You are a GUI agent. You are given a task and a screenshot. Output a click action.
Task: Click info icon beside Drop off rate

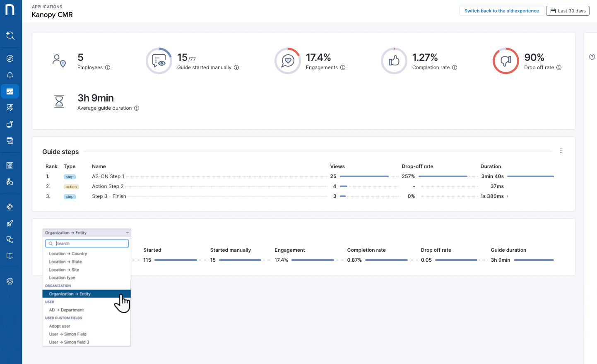559,67
